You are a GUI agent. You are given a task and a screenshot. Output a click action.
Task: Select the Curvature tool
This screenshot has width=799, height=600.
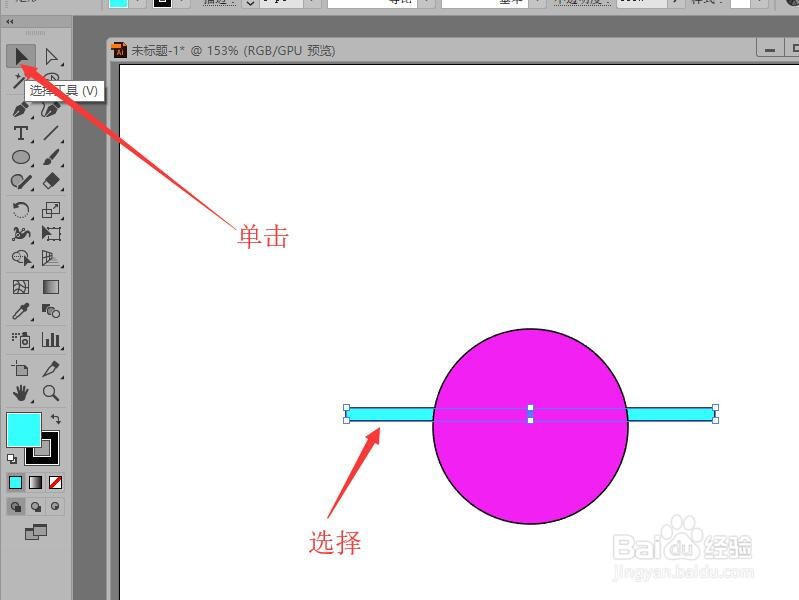pos(51,109)
